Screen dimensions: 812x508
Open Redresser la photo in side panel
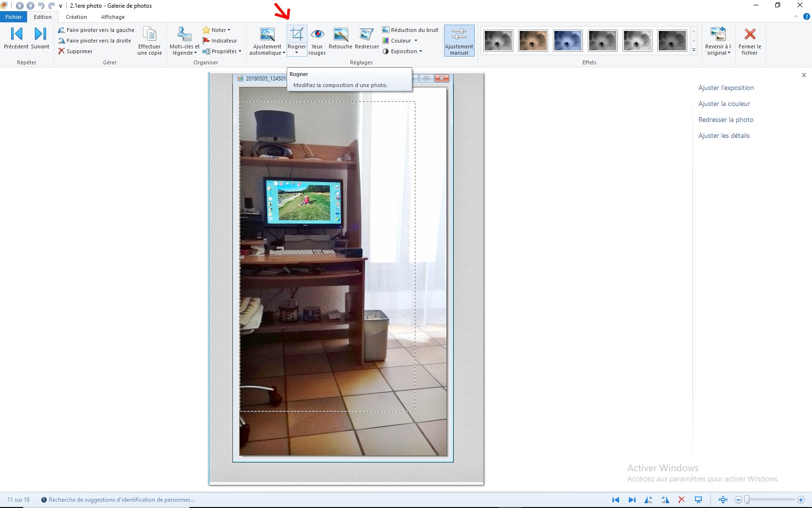(x=725, y=120)
